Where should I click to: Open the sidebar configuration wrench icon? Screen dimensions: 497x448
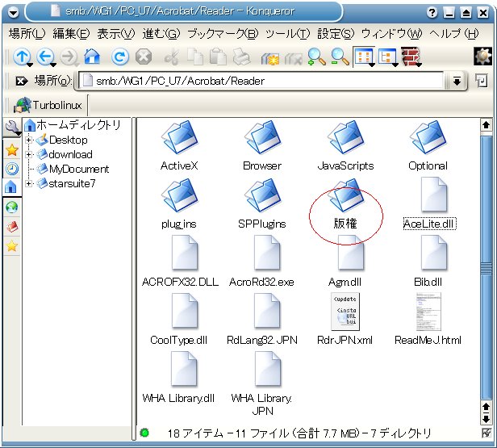(x=12, y=127)
